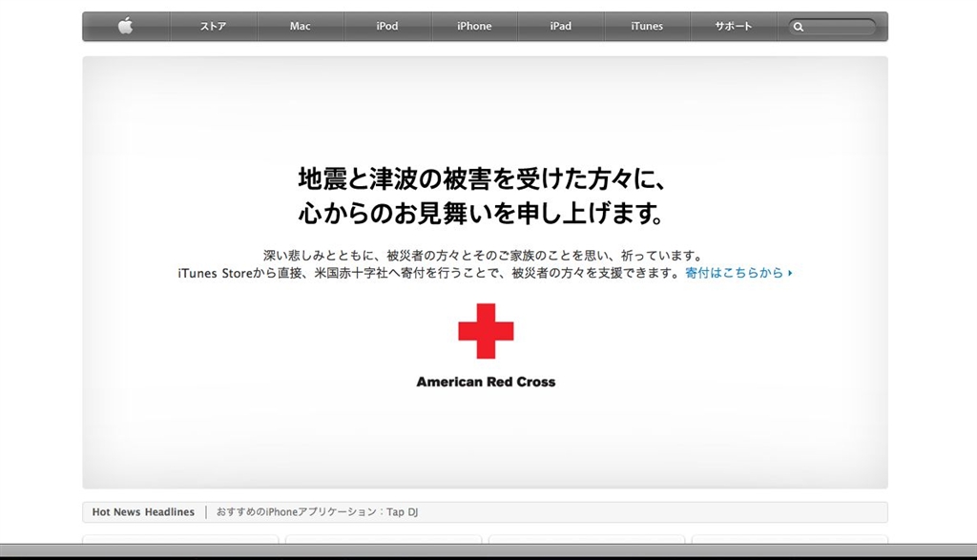Open Tap DJ iPhone app headline
977x560 pixels.
(317, 512)
